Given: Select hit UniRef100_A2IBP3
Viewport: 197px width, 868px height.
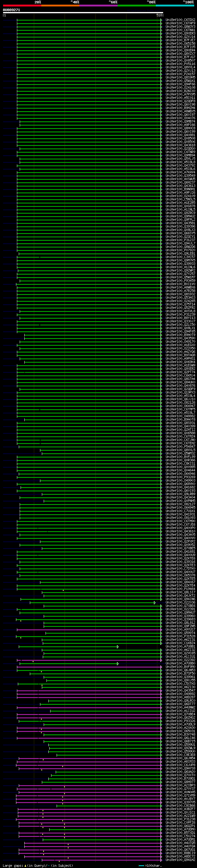Looking at the screenshot, I should point(180,785).
